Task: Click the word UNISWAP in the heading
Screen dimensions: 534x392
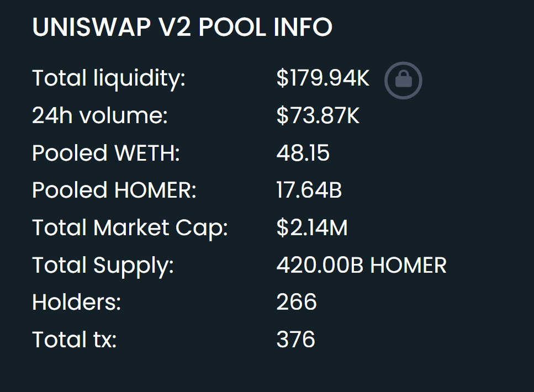Action: (x=91, y=27)
